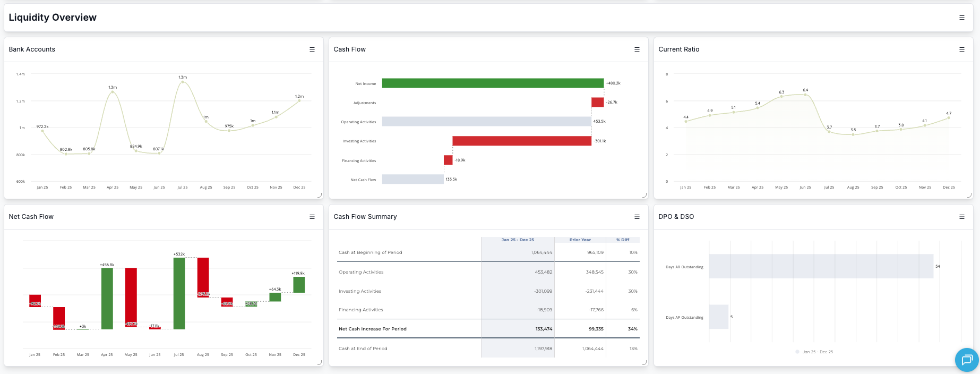Image resolution: width=980 pixels, height=374 pixels.
Task: Click the 1,197,918 ending cash value
Action: (544, 348)
